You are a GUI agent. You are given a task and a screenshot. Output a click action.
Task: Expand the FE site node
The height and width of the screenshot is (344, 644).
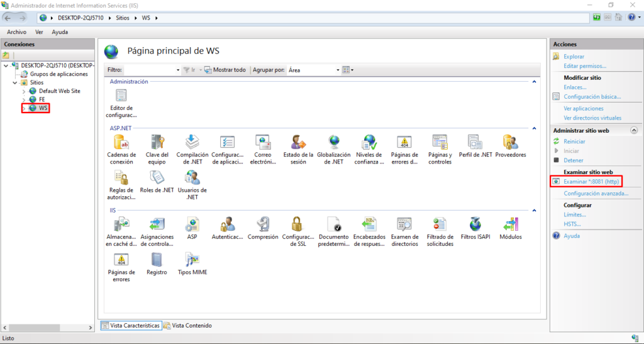click(x=24, y=100)
